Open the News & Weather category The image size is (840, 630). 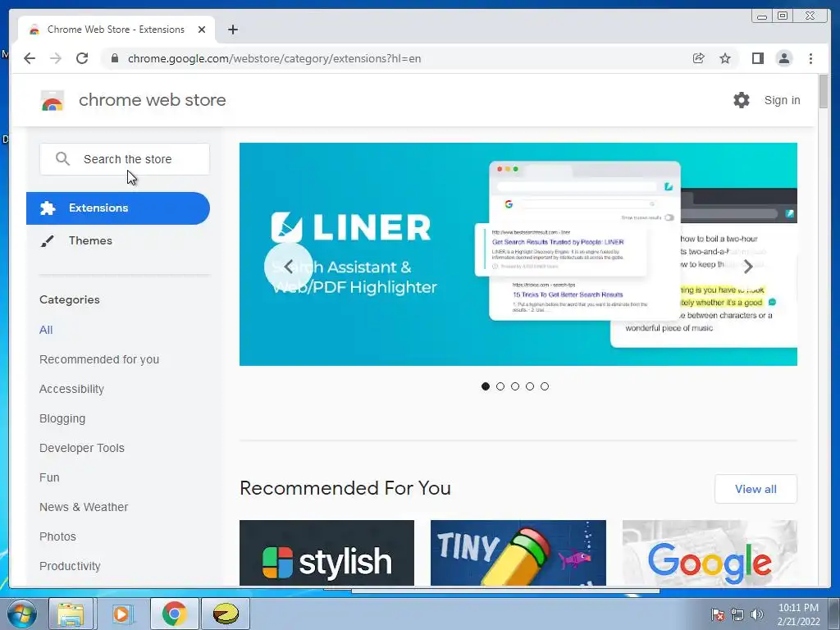point(84,507)
